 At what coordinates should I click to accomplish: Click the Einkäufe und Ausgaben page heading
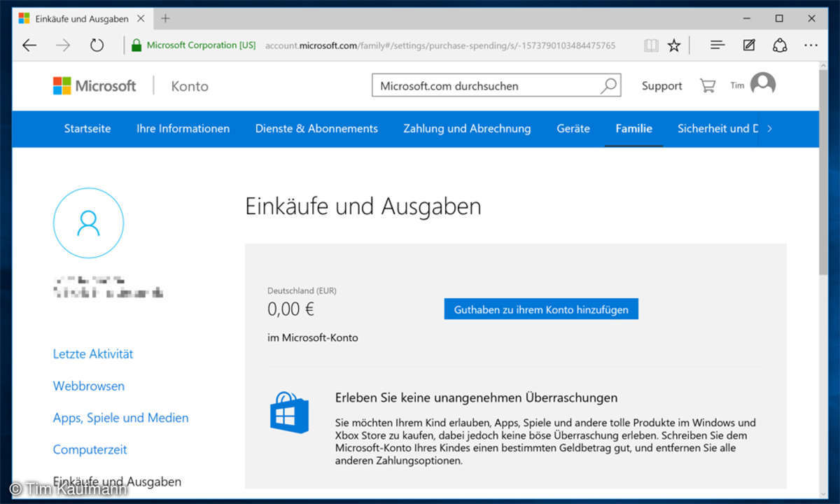pyautogui.click(x=363, y=206)
